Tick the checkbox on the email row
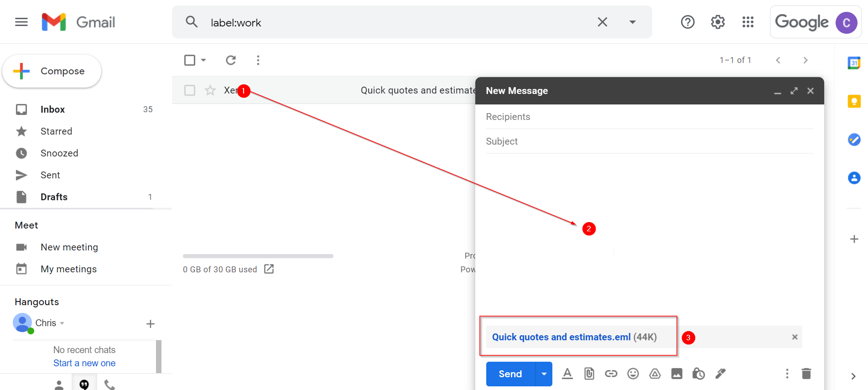The image size is (868, 390). tap(190, 90)
